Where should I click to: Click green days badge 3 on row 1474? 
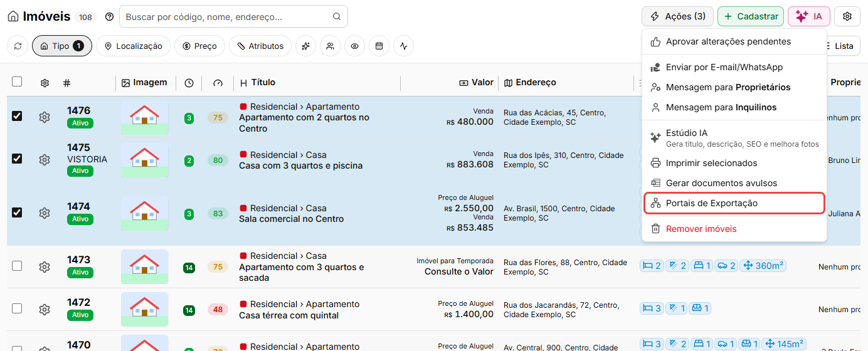189,214
